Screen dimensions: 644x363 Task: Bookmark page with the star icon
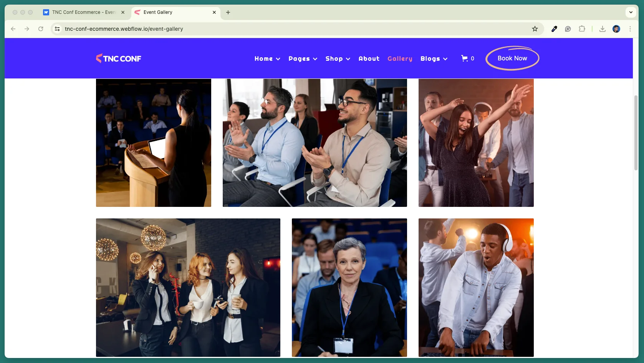point(535,29)
